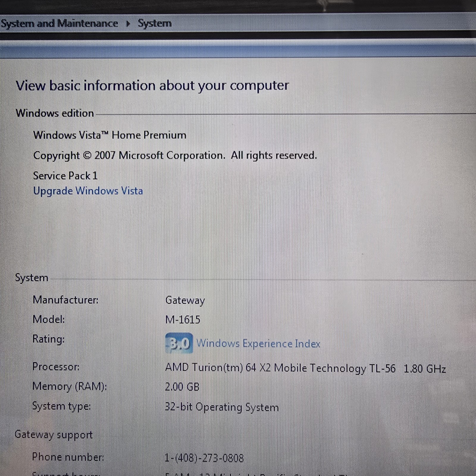
Task: Select the System breadcrumb item
Action: click(155, 23)
